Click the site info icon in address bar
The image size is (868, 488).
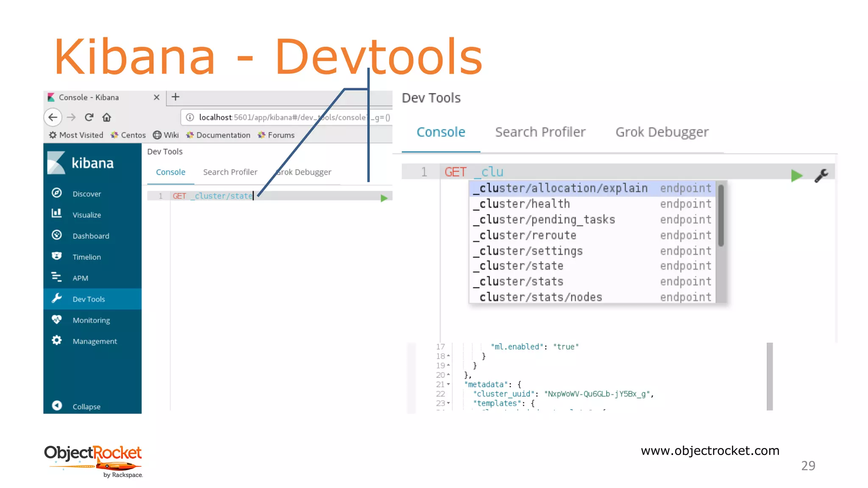click(190, 117)
